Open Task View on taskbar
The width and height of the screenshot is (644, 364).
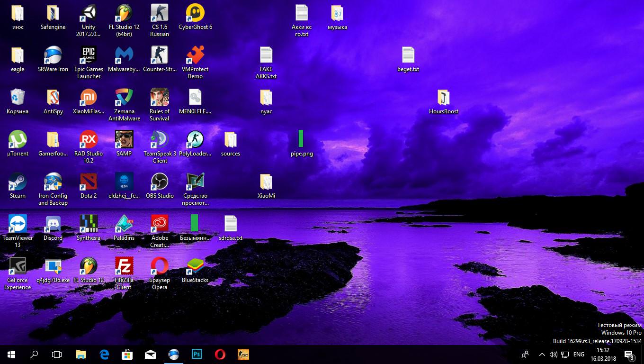(57, 354)
